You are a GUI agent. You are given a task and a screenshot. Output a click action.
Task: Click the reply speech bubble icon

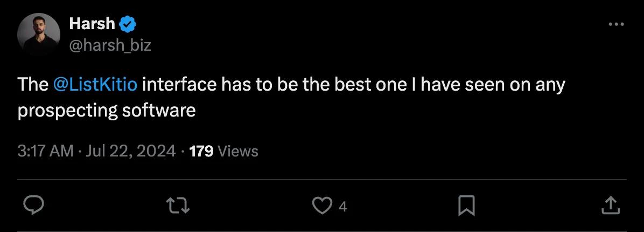pos(34,205)
